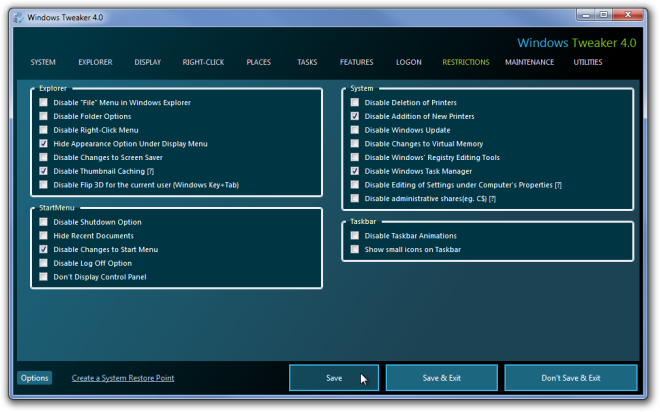The image size is (660, 412).
Task: Enable Disable Changes to Virtual Memory
Action: tap(355, 144)
